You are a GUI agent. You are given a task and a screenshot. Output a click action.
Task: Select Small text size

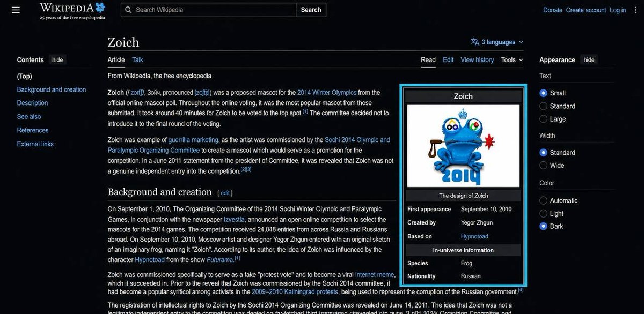pyautogui.click(x=544, y=93)
